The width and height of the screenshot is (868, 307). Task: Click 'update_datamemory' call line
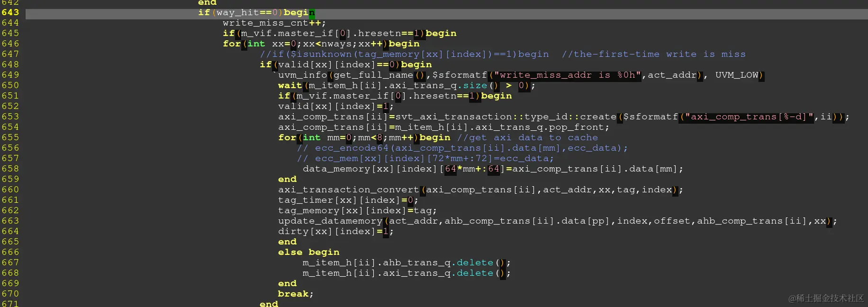coord(558,221)
